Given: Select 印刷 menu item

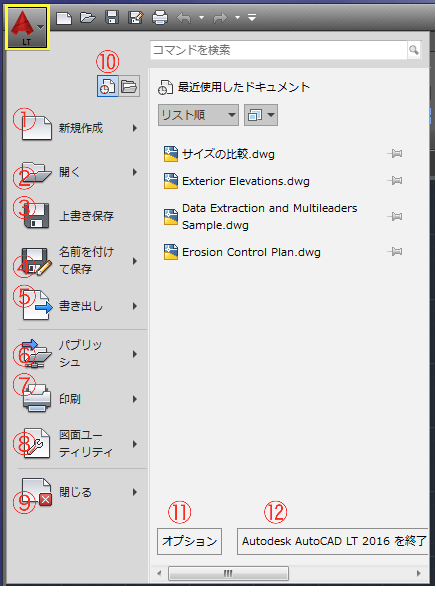Looking at the screenshot, I should coord(80,399).
